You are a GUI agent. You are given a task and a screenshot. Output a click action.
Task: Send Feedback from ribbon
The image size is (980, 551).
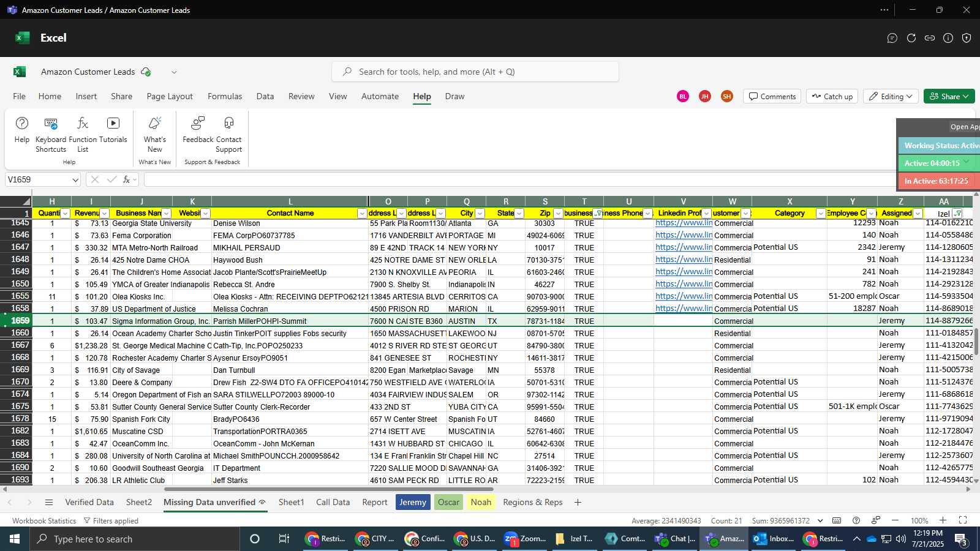(198, 130)
